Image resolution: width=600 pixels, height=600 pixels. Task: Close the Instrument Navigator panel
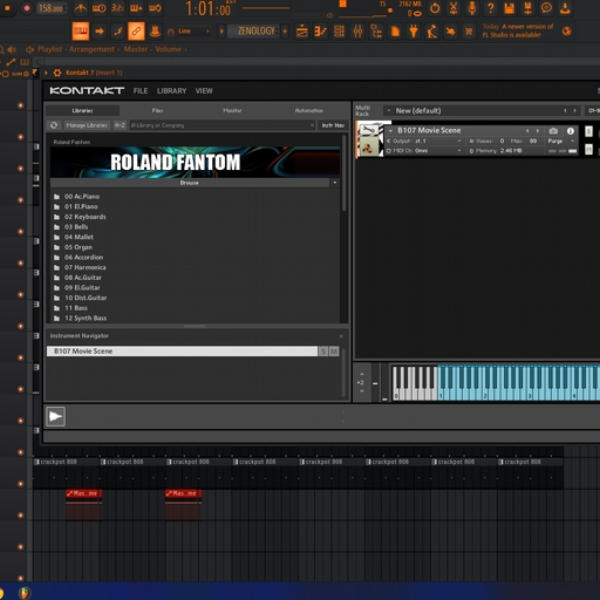tap(341, 336)
